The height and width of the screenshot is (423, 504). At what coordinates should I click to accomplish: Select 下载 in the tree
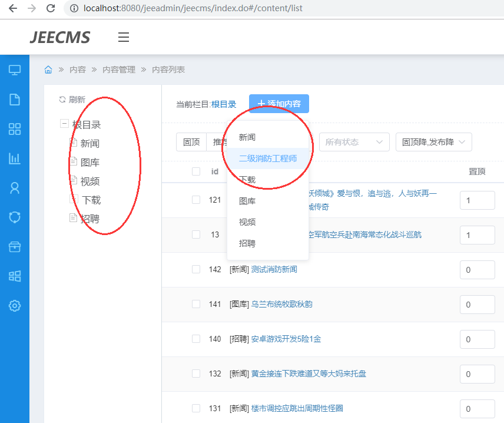(x=91, y=200)
